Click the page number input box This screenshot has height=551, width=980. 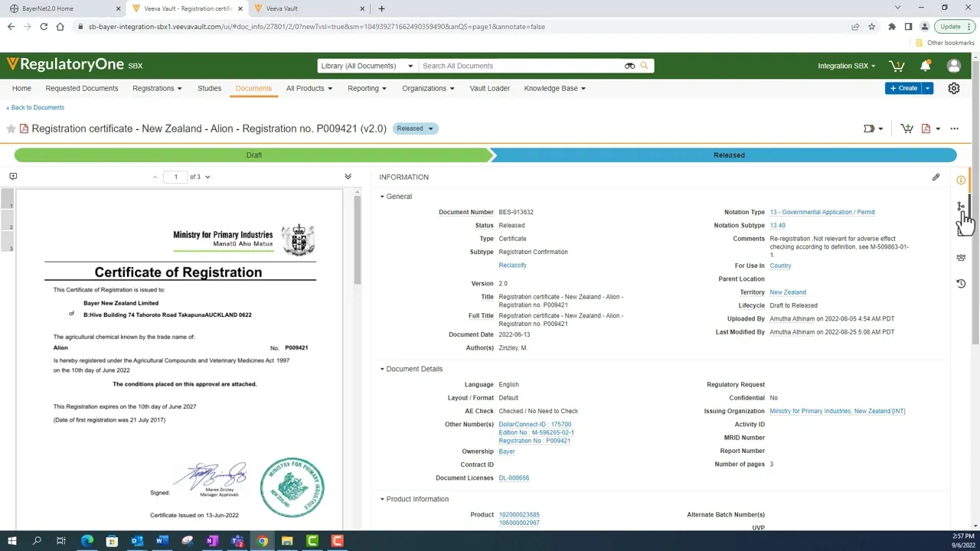click(x=175, y=177)
